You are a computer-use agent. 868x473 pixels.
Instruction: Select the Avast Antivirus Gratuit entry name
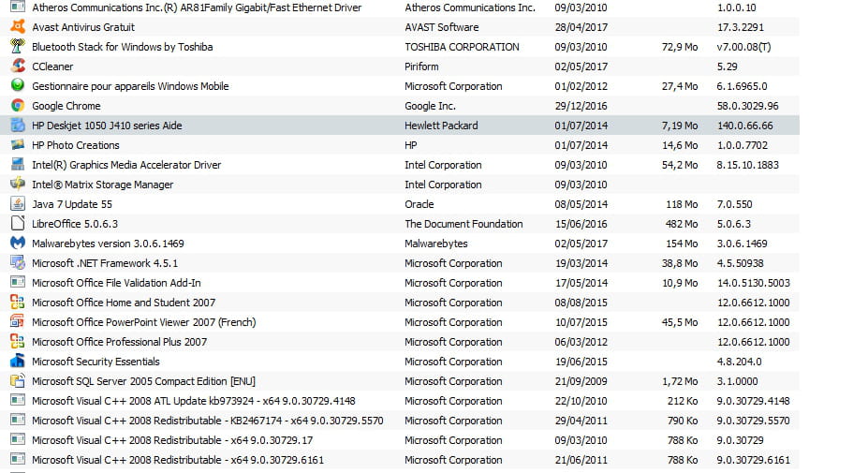83,27
